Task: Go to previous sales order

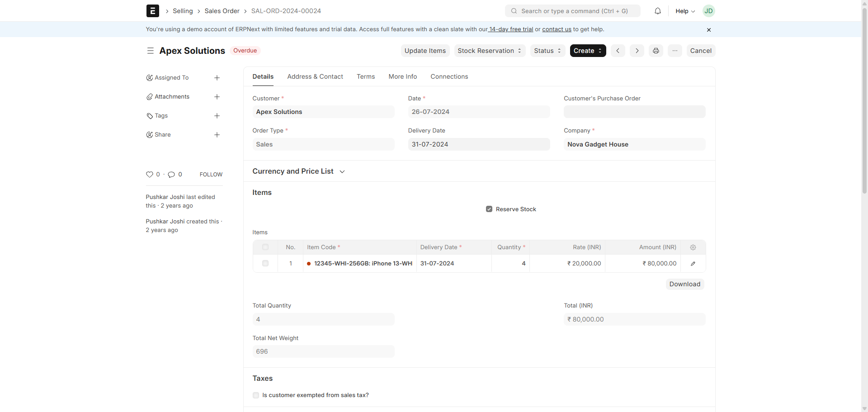Action: [618, 51]
